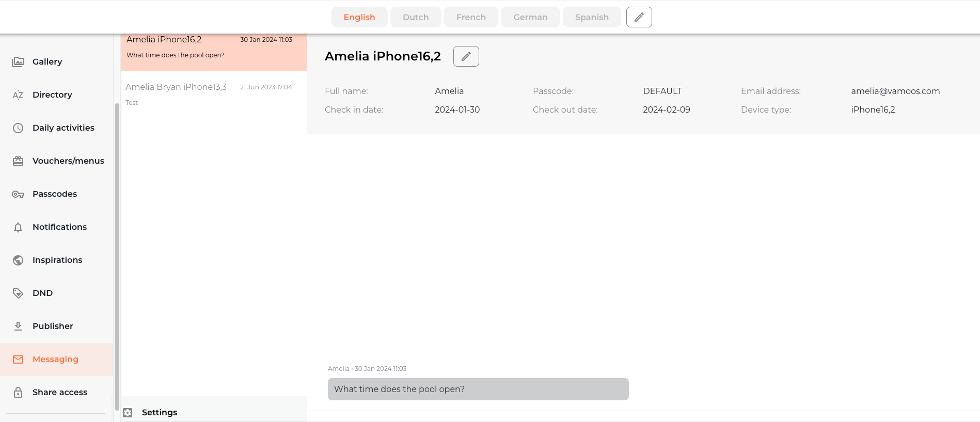
Task: Click the Publisher download icon
Action: (18, 326)
